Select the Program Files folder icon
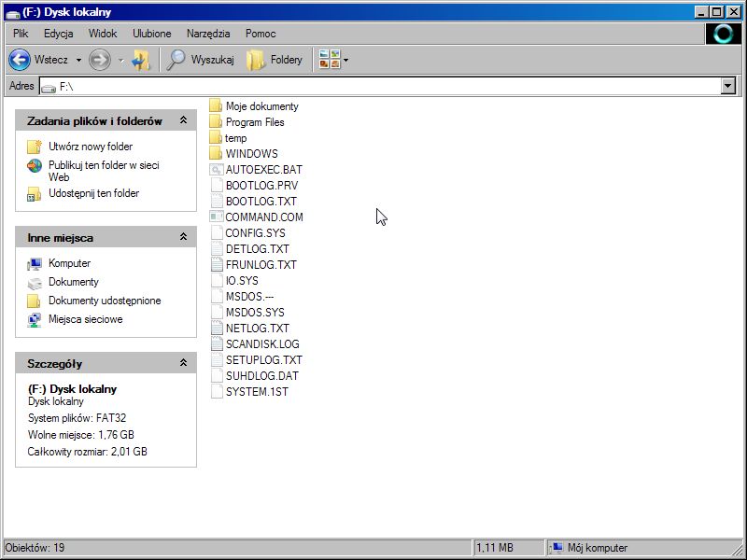Image resolution: width=747 pixels, height=560 pixels. coord(216,121)
